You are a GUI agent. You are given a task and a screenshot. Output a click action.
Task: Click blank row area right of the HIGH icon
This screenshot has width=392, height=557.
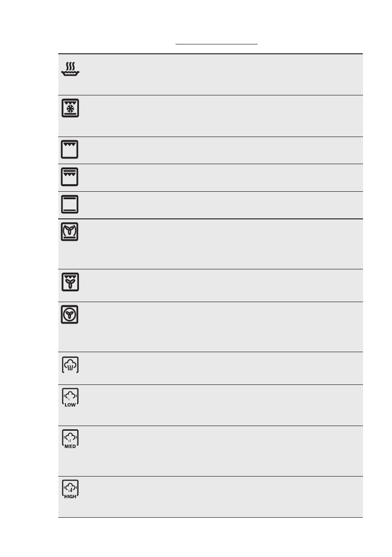(x=220, y=497)
